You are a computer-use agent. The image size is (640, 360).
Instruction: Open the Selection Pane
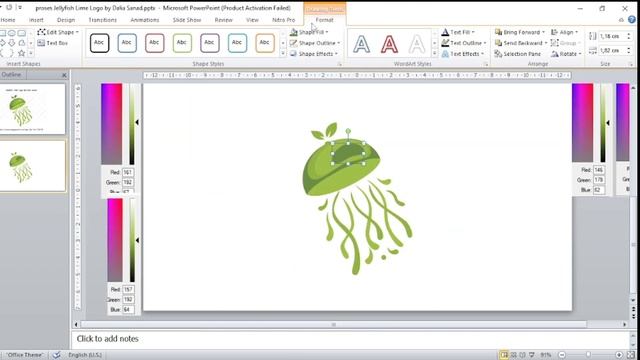[x=518, y=54]
